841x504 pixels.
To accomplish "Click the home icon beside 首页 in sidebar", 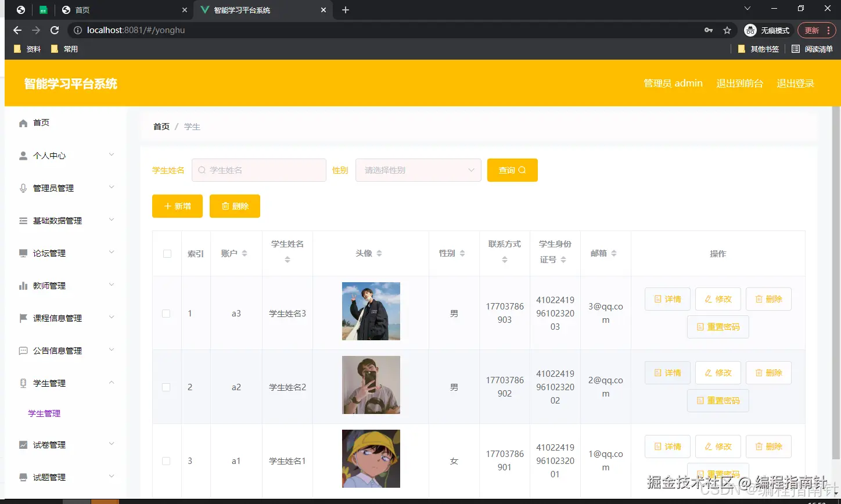I will 23,123.
